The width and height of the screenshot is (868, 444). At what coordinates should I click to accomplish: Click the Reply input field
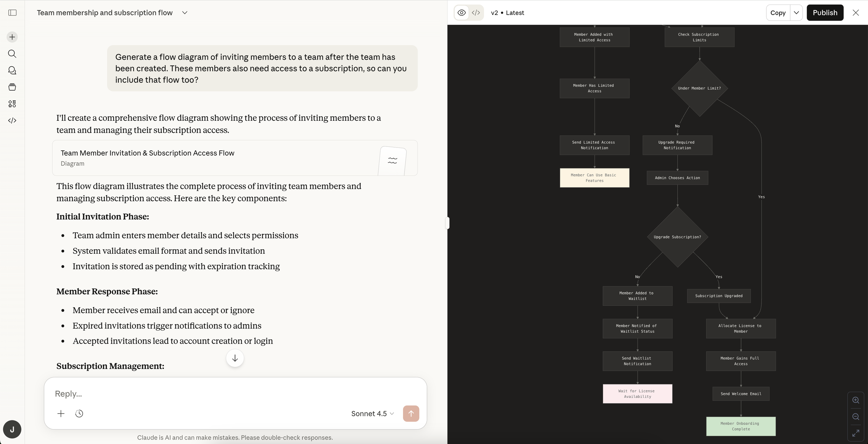click(x=235, y=394)
